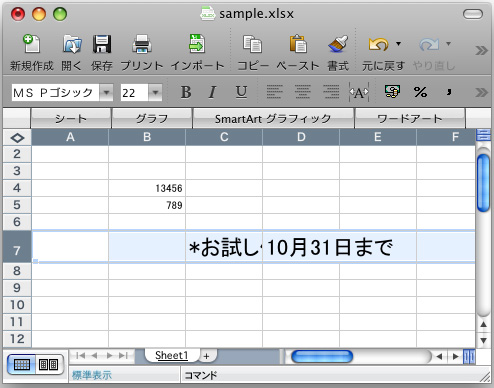This screenshot has height=388, width=494.
Task: Click the 新規作成 new workbook icon
Action: 31,44
